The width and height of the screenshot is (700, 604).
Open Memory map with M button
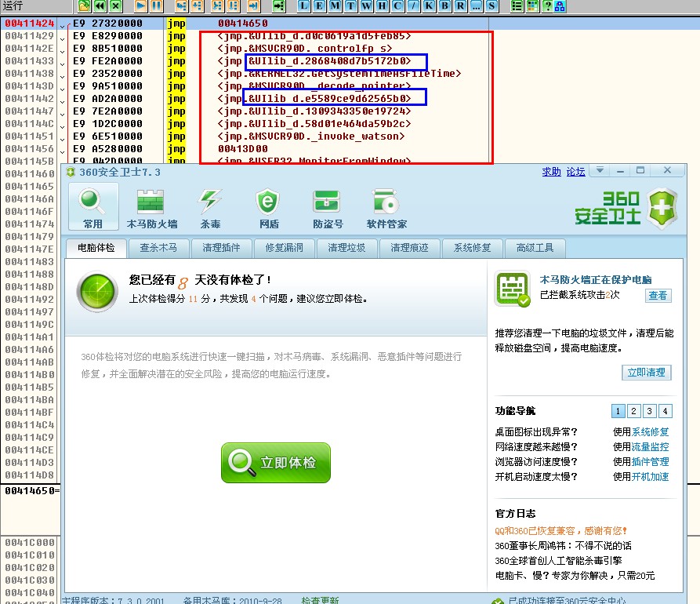point(335,5)
